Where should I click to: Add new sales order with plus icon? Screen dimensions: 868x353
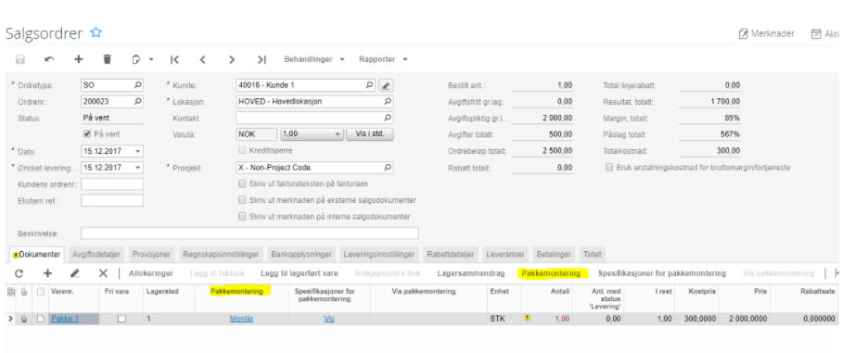(79, 59)
